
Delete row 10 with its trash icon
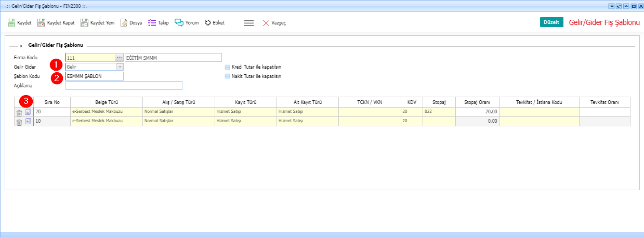pos(19,122)
